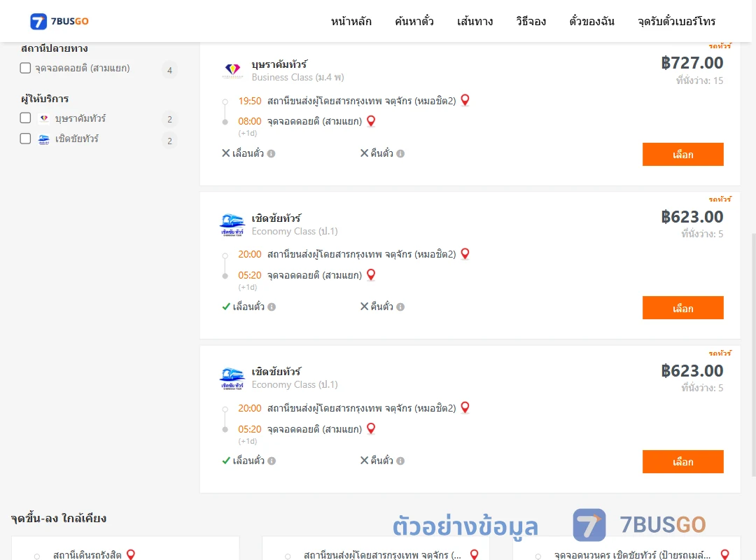Click เชิดชัยทัวร์ bus logo in second card
Screen dimensions: 756x560
click(232, 225)
